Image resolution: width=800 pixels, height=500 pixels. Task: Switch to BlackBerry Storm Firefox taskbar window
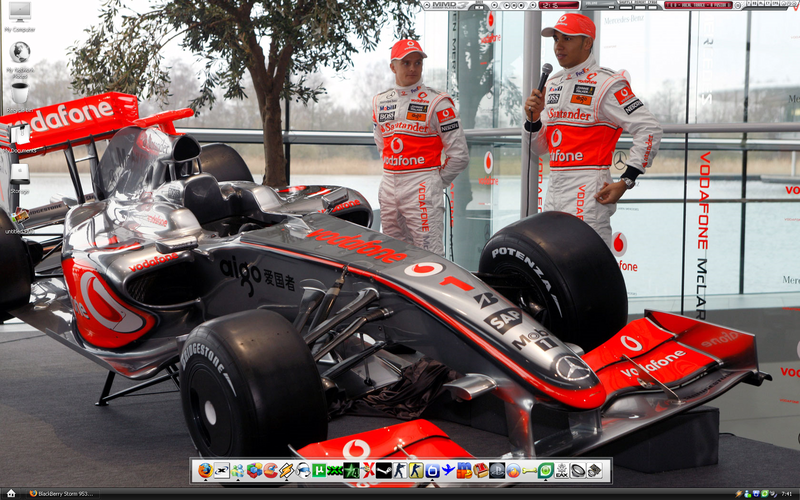click(x=62, y=494)
